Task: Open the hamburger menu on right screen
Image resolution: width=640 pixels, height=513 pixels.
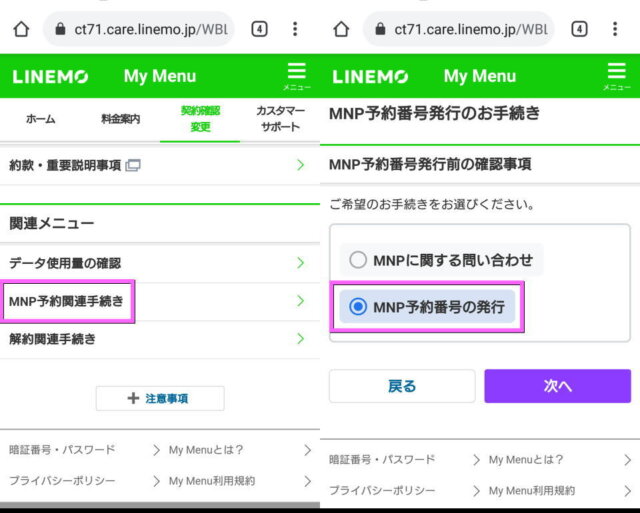Action: pyautogui.click(x=616, y=75)
